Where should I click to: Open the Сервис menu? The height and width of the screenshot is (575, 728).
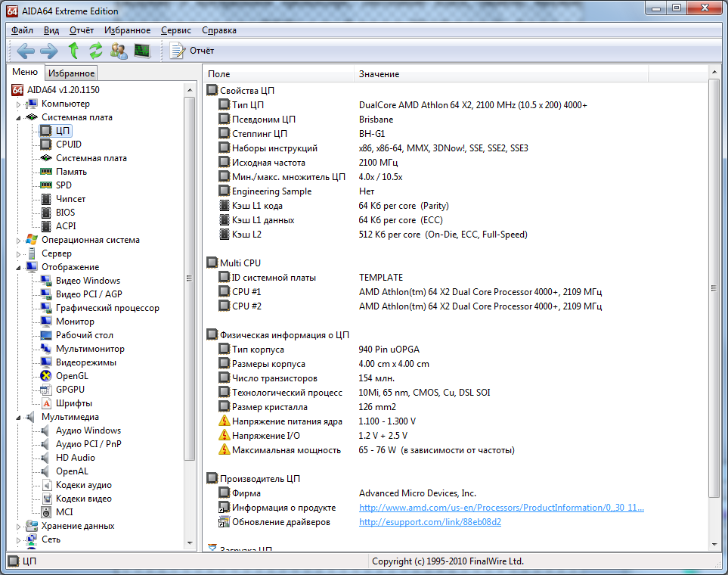pyautogui.click(x=176, y=30)
